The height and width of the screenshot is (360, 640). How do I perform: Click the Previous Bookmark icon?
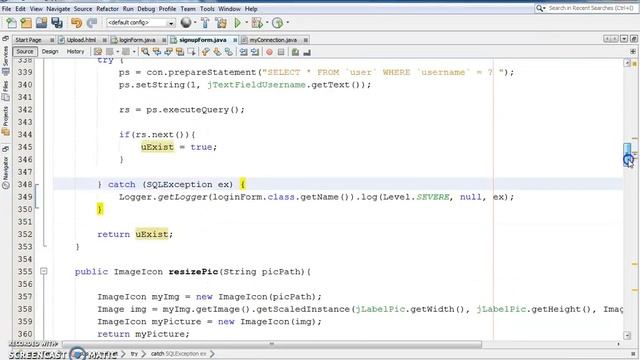205,52
